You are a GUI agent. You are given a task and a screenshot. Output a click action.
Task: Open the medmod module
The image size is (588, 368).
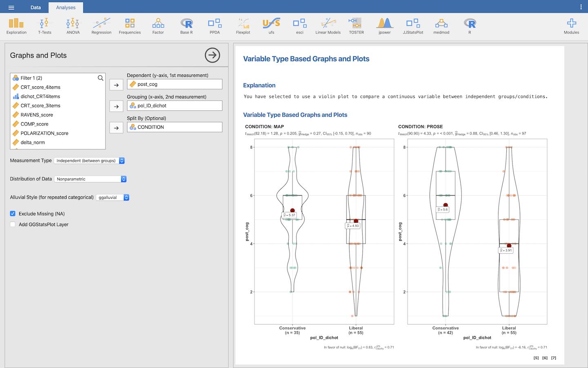(441, 26)
